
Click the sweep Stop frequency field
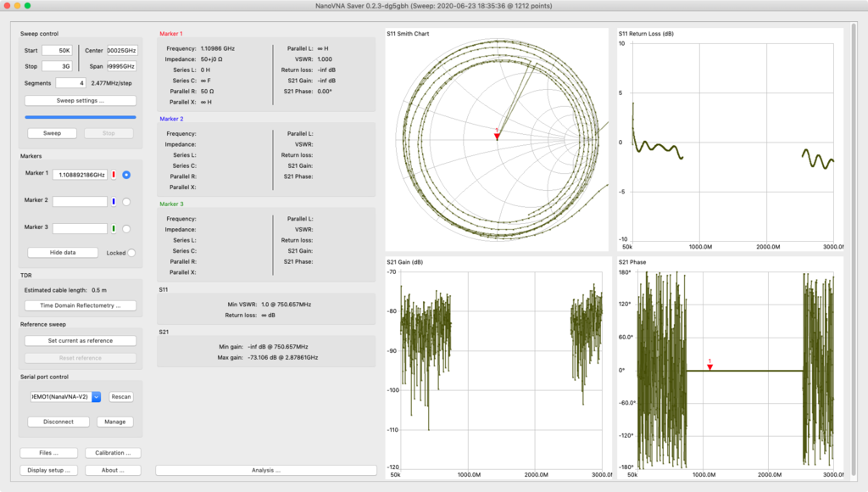57,66
